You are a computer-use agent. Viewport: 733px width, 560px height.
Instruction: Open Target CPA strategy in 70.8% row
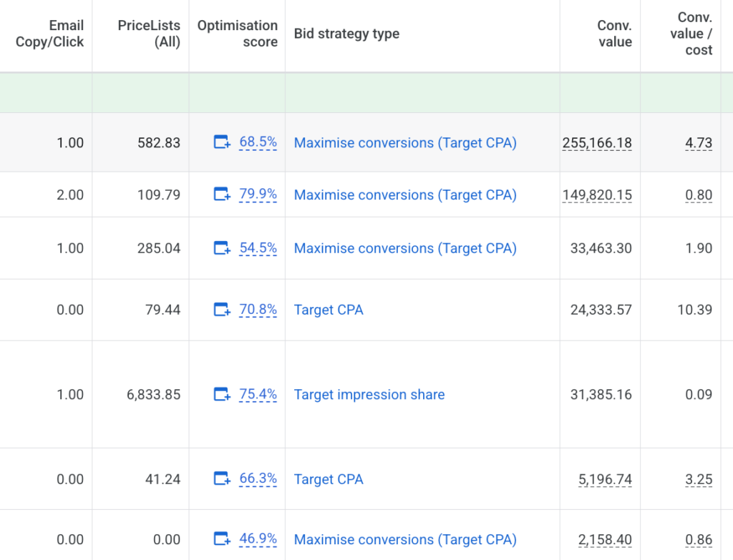click(329, 310)
